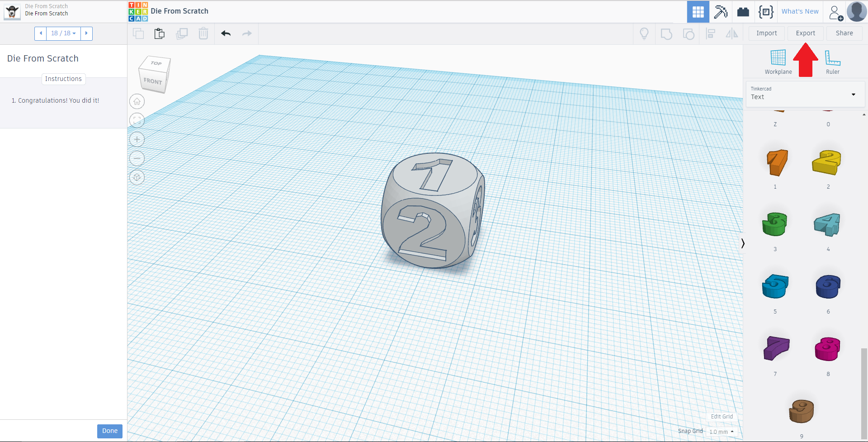
Task: Click the Edit Grid button
Action: coord(722,417)
